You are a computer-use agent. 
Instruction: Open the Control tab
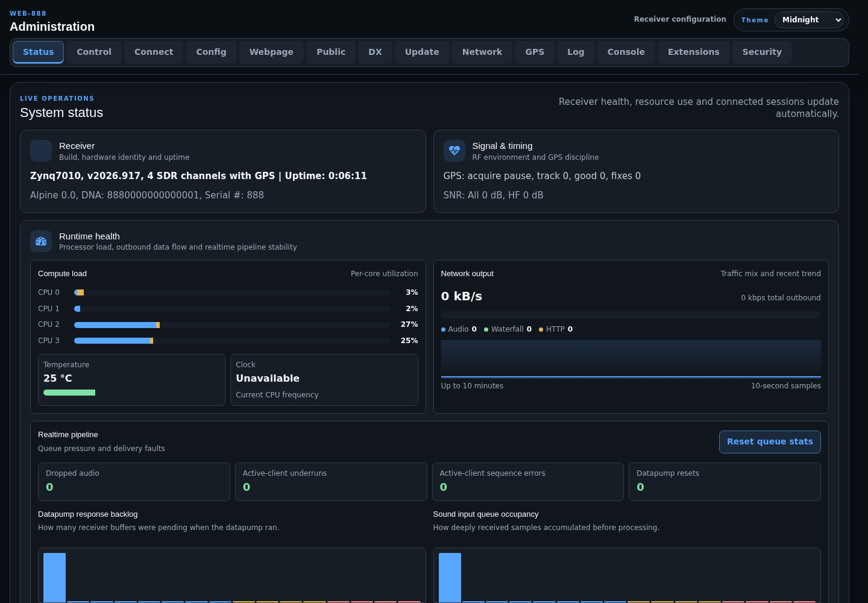pyautogui.click(x=94, y=52)
